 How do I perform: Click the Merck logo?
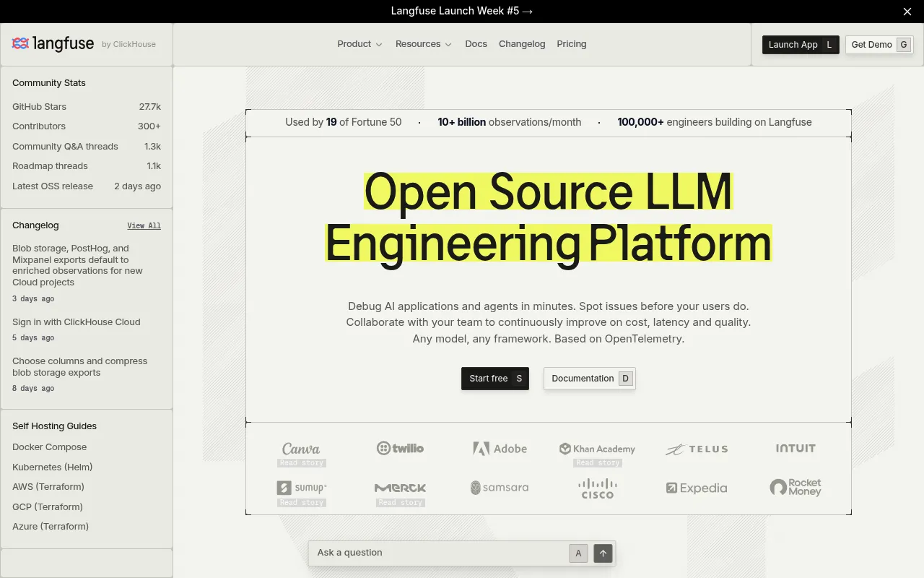[x=400, y=488]
